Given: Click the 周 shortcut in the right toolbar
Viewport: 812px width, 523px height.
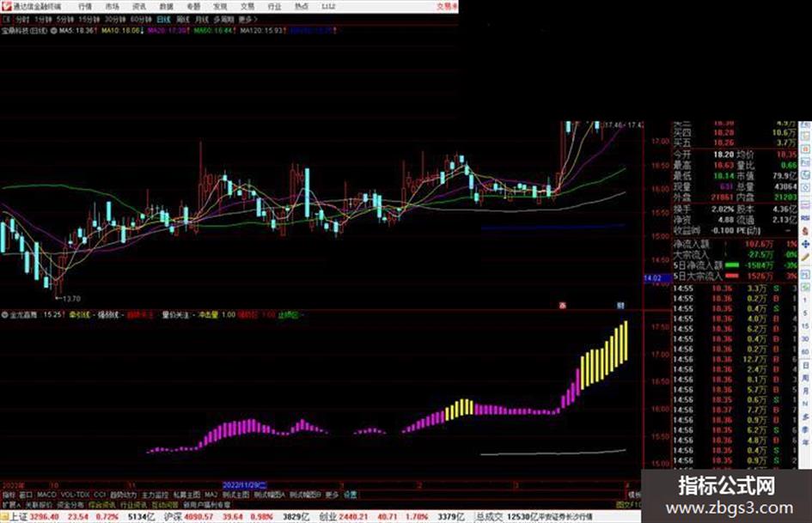Looking at the screenshot, I should [x=805, y=379].
